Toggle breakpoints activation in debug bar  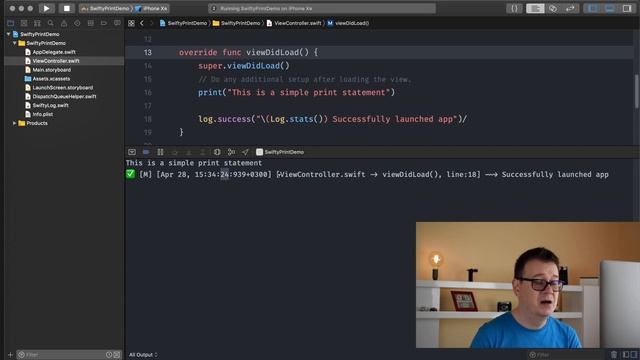pyautogui.click(x=146, y=152)
